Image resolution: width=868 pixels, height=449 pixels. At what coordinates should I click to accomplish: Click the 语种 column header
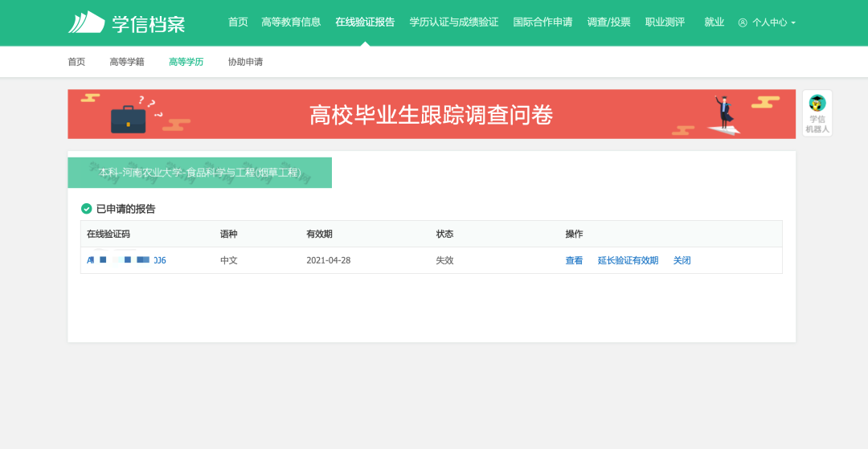tap(228, 234)
